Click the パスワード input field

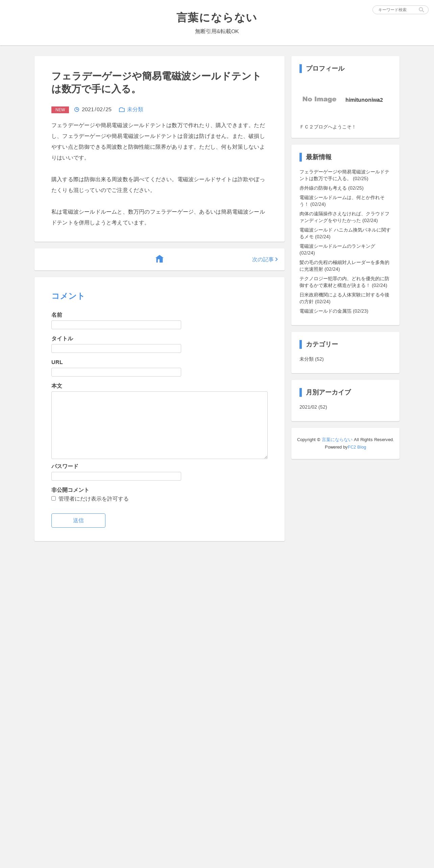pyautogui.click(x=116, y=476)
